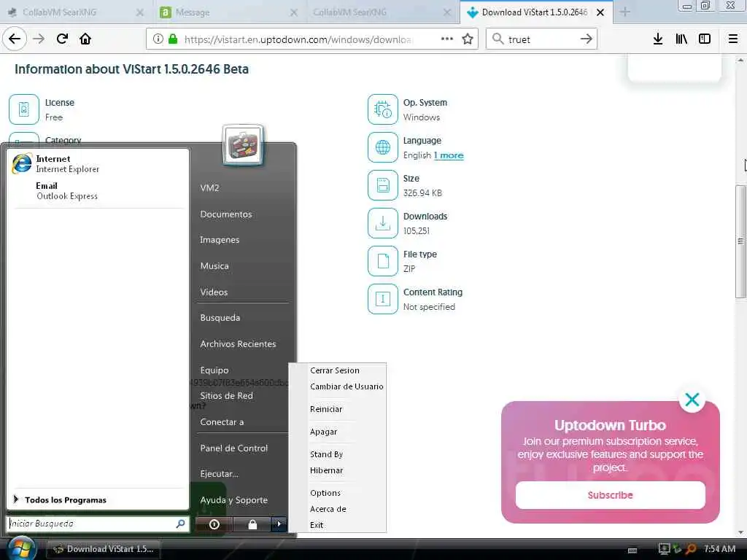747x560 pixels.
Task: Show site information via the info icon
Action: (158, 39)
